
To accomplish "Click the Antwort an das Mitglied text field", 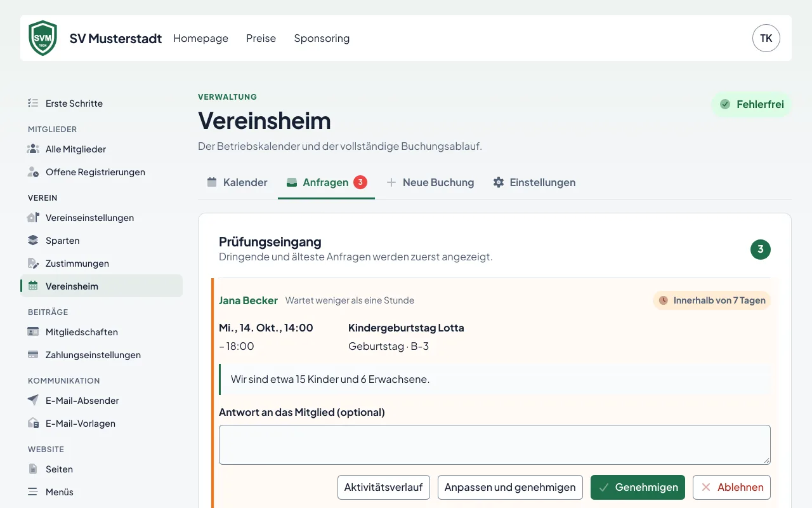I will 495,444.
